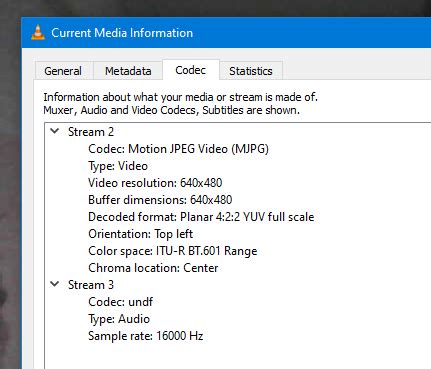Screen dimensions: 431x369
Task: Select the Sample rate: 16000 Hz row
Action: pyautogui.click(x=146, y=336)
